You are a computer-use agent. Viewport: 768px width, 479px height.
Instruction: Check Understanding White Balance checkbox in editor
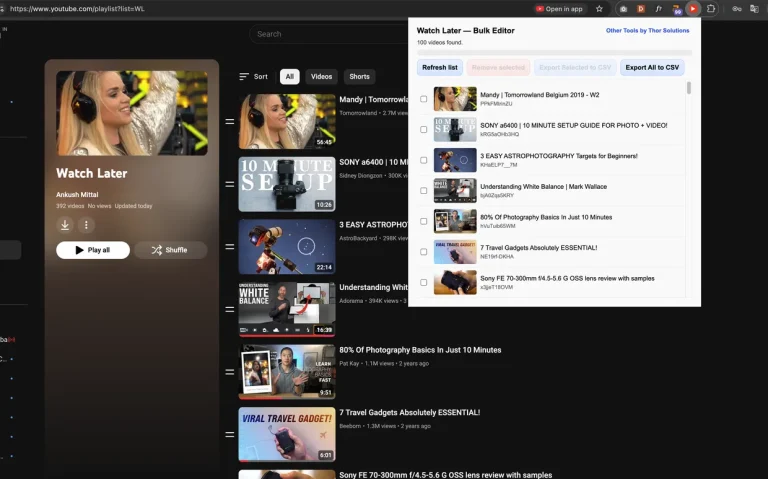coord(424,191)
